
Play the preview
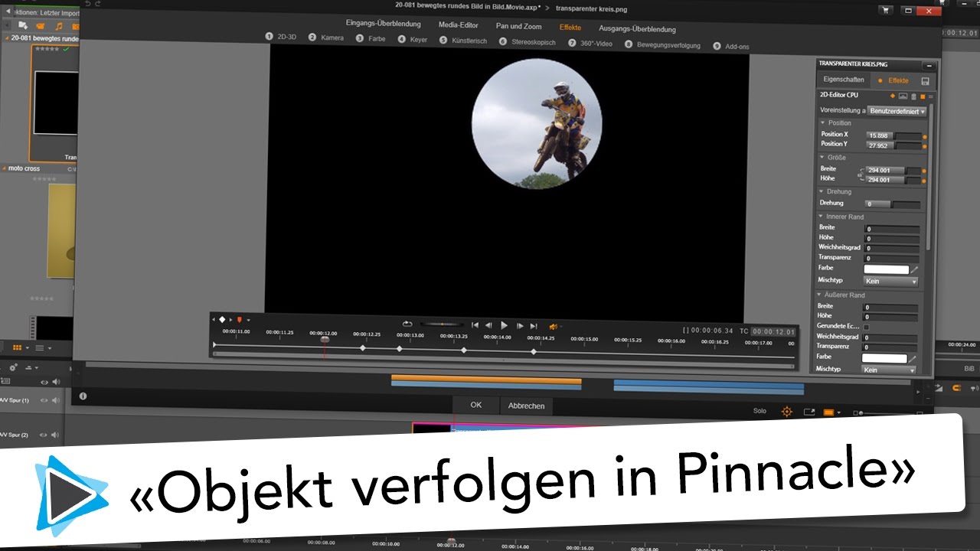pos(504,325)
